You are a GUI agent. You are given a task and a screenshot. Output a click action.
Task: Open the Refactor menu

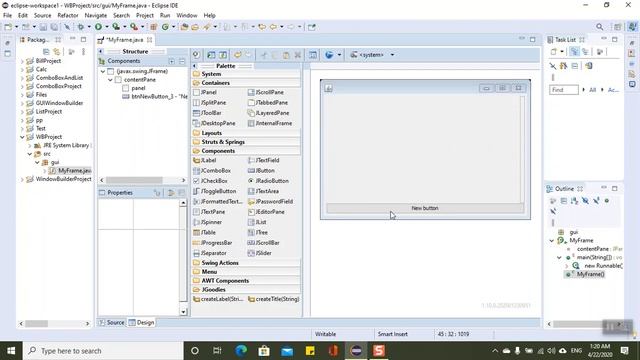coord(68,16)
